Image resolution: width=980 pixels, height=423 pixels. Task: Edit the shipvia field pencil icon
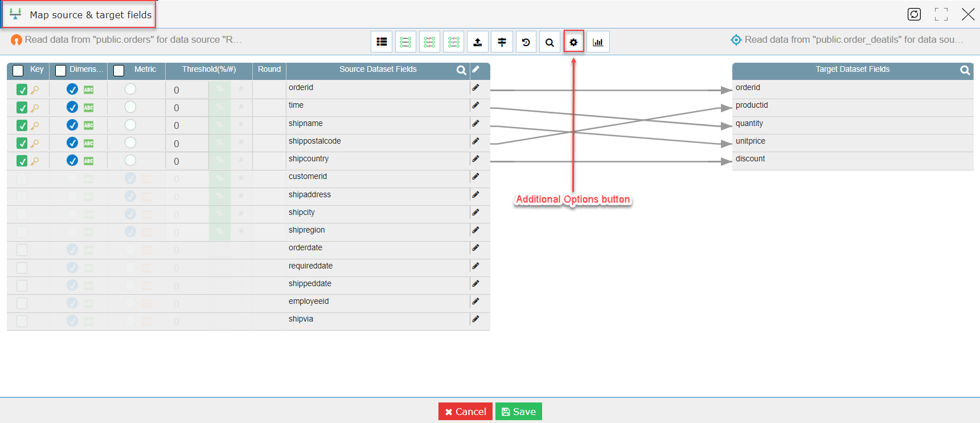[475, 319]
